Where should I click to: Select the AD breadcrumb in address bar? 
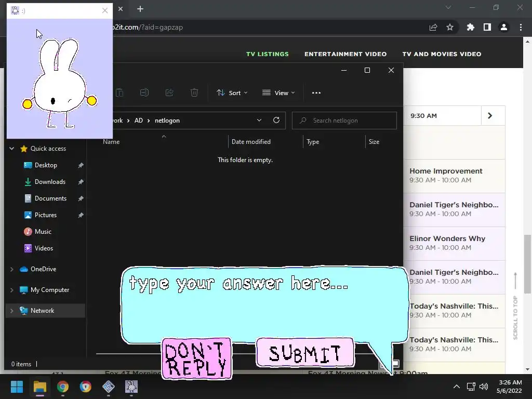coord(138,121)
